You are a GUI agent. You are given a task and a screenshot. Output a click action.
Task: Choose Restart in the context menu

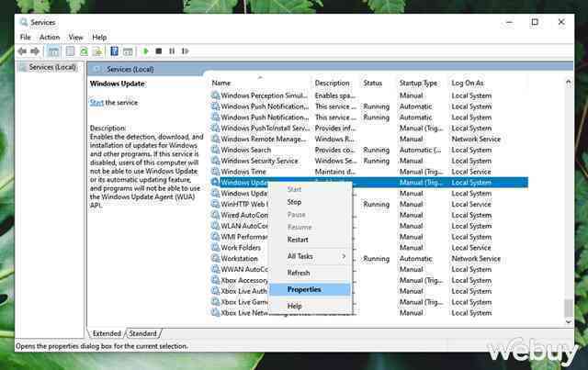[x=311, y=240]
